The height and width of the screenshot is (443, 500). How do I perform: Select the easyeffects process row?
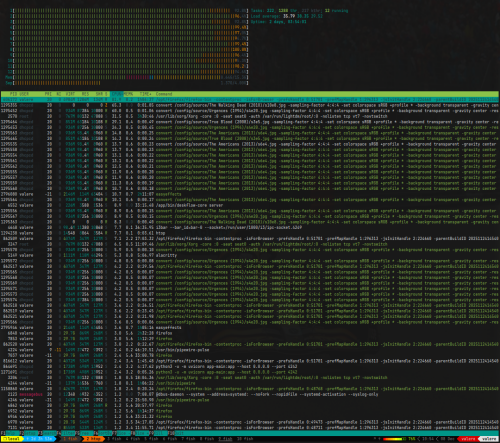click(x=250, y=194)
